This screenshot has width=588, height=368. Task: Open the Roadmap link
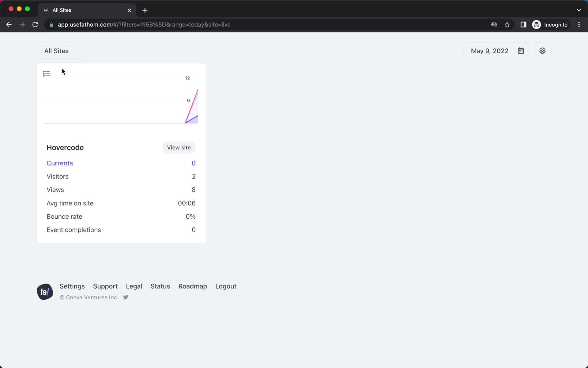(193, 286)
